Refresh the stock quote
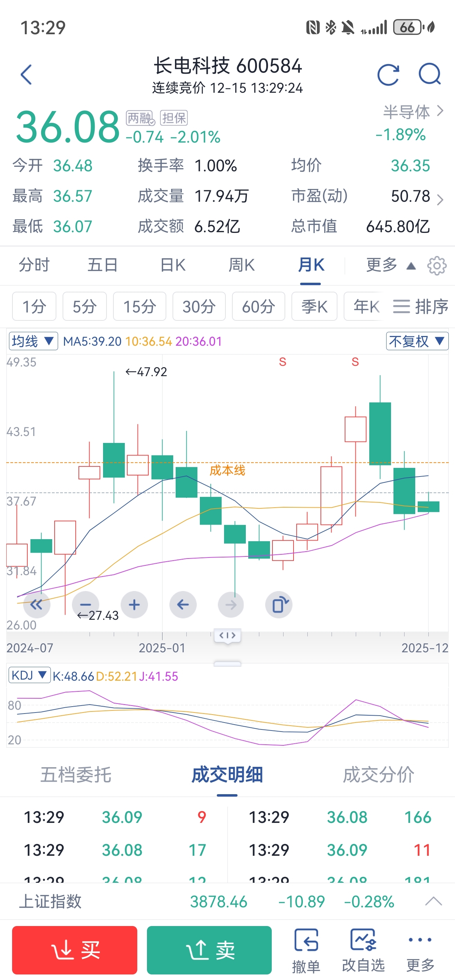This screenshot has height=980, width=455. tap(388, 74)
